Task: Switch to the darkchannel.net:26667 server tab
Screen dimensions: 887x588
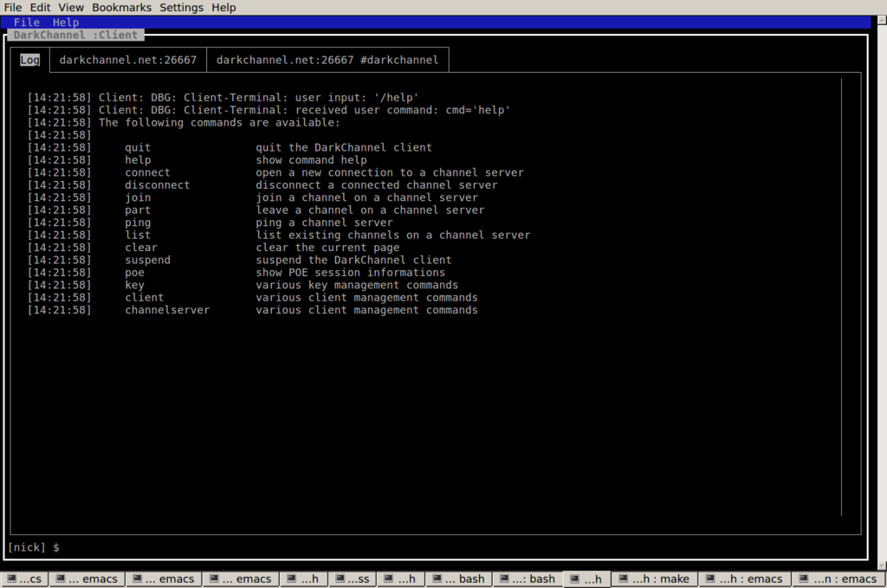Action: [128, 60]
